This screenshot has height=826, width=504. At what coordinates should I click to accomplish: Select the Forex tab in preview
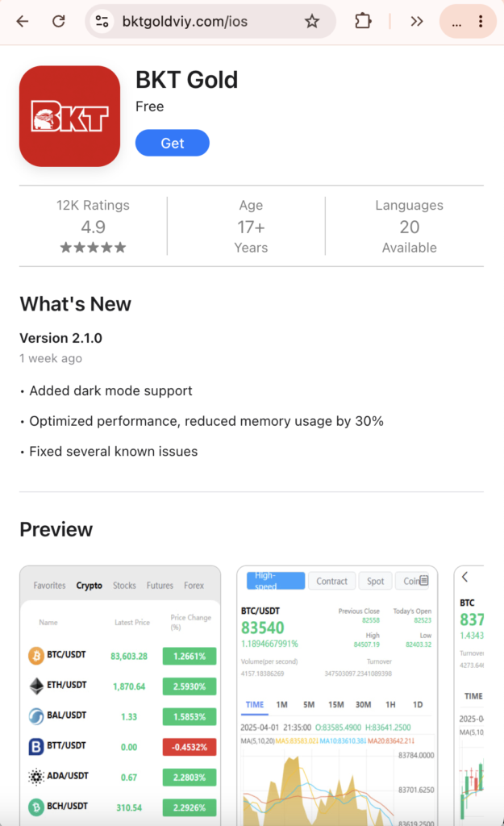(x=194, y=586)
